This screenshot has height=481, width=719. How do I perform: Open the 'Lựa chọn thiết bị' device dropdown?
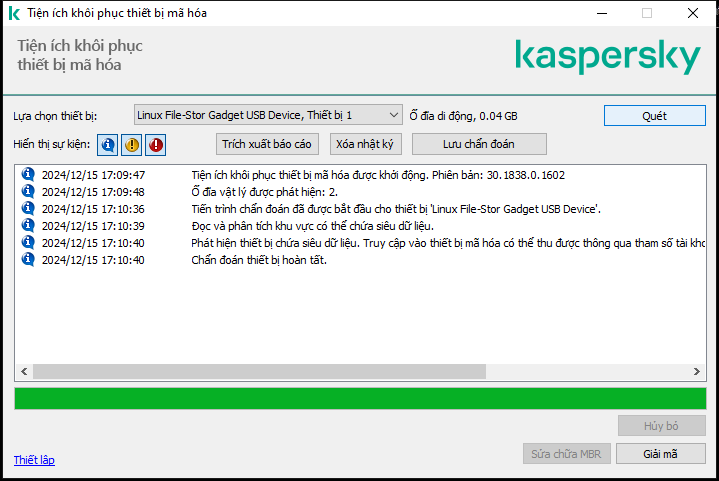[x=268, y=115]
